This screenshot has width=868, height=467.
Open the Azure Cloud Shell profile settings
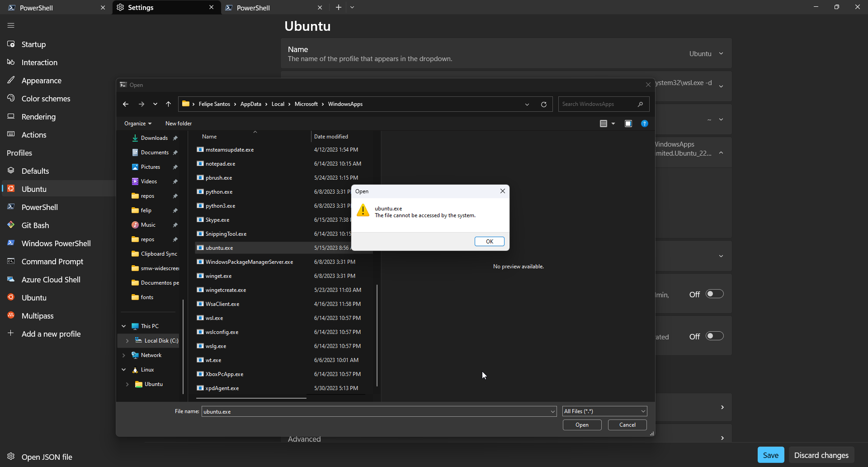(51, 279)
